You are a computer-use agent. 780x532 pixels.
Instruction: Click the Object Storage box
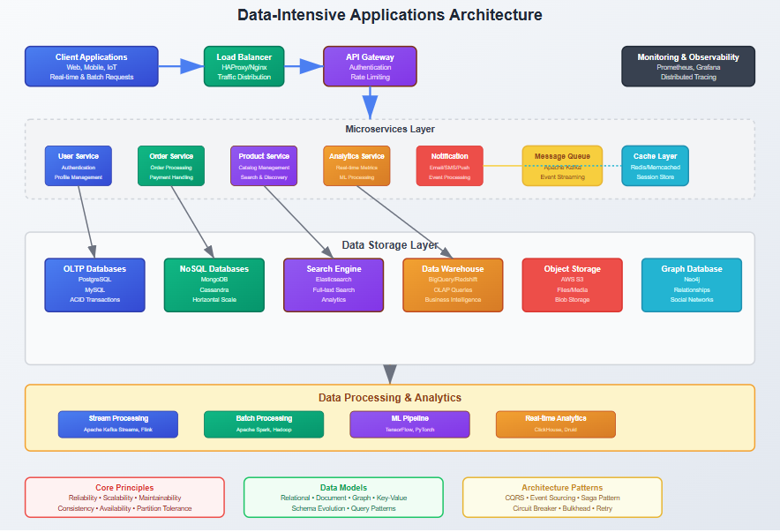pos(572,284)
